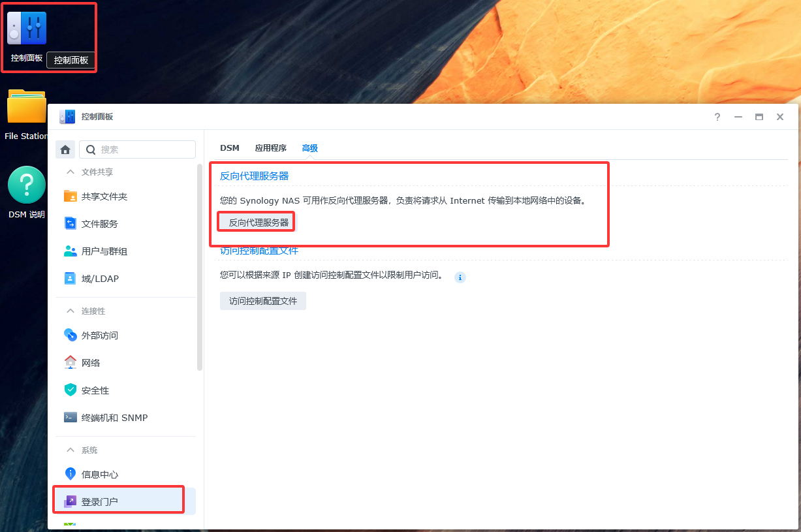Collapse the 系统 section
Image resolution: width=801 pixels, height=532 pixels.
[x=80, y=449]
